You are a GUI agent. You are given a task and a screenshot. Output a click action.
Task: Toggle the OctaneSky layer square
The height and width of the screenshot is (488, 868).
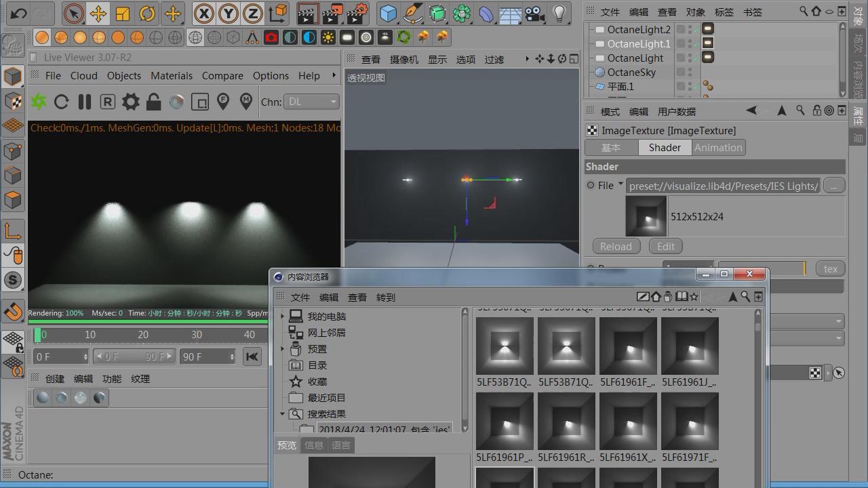click(680, 72)
